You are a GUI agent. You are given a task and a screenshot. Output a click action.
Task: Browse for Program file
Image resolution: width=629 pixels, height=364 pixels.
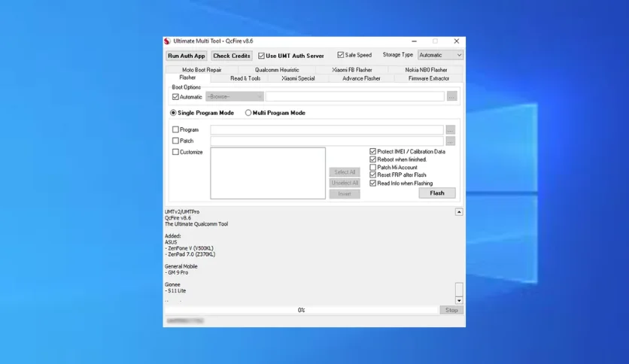[450, 130]
